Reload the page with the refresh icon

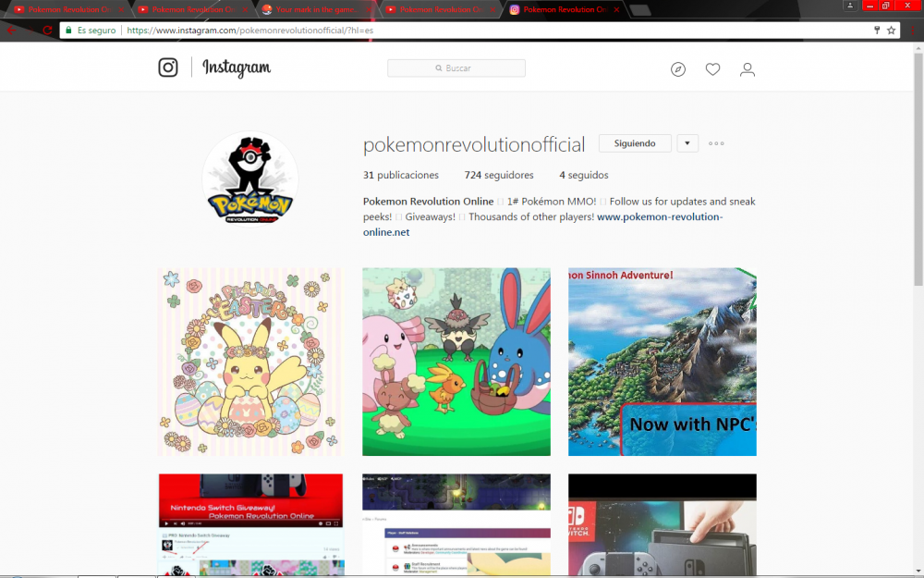coord(47,30)
